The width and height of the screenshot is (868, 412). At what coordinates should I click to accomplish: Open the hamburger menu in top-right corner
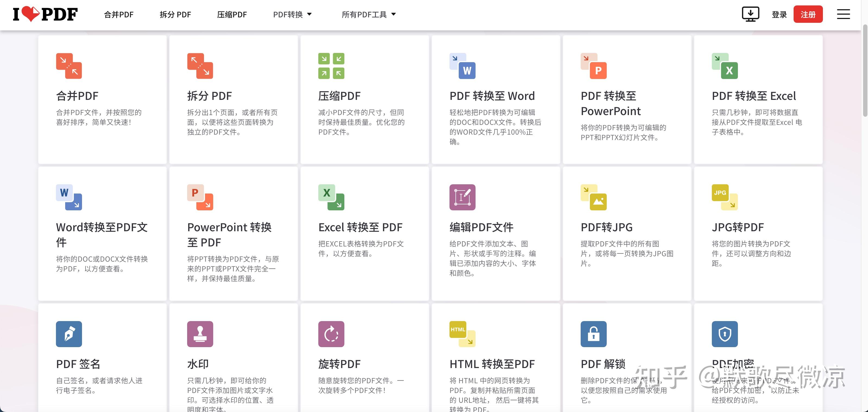click(x=843, y=14)
